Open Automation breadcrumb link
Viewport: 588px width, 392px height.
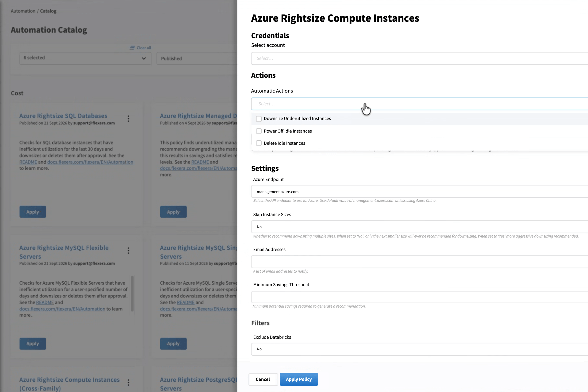23,11
